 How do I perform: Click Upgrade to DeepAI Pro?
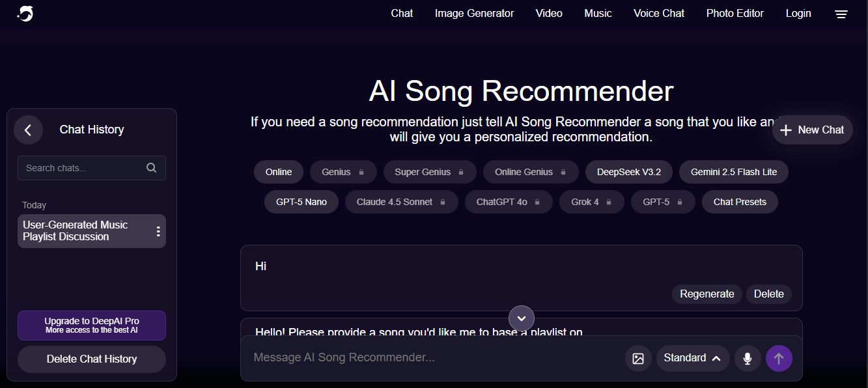click(x=91, y=325)
